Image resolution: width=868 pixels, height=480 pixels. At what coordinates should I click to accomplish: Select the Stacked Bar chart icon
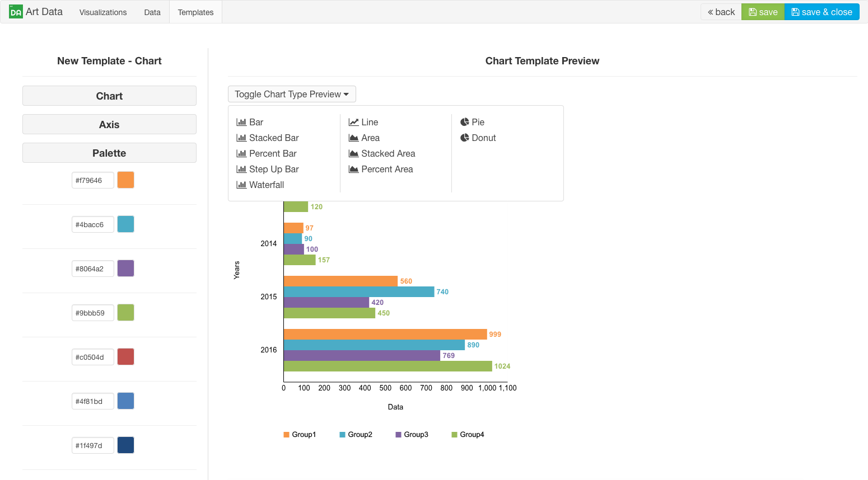(x=241, y=138)
